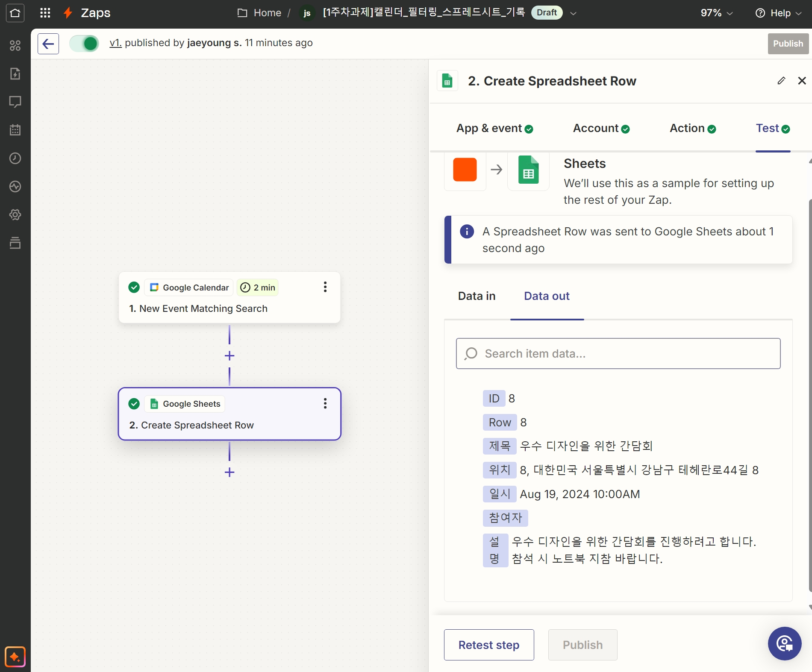Switch to the Action tab
This screenshot has height=672, width=812.
pos(693,128)
